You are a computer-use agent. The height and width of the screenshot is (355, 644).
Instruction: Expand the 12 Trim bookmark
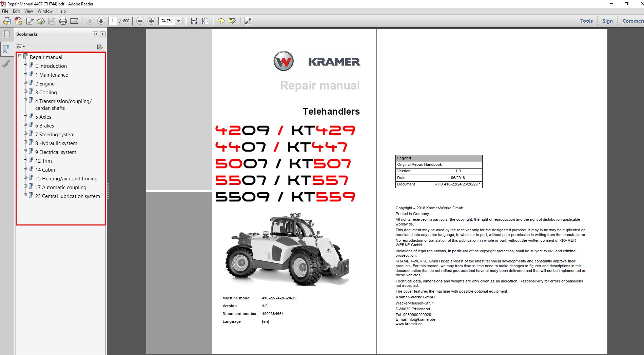25,160
